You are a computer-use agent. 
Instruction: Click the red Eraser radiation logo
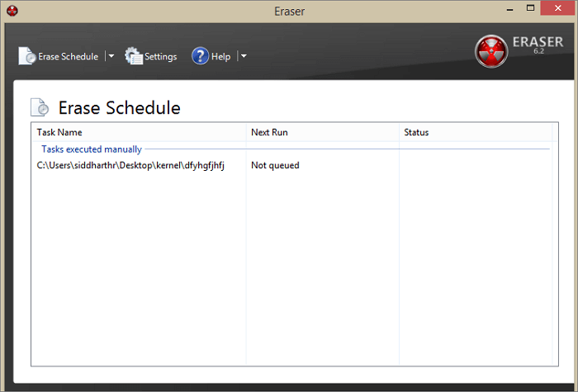point(491,51)
